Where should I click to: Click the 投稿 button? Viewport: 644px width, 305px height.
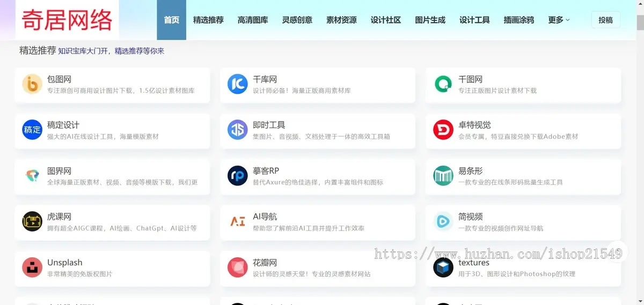pyautogui.click(x=606, y=20)
